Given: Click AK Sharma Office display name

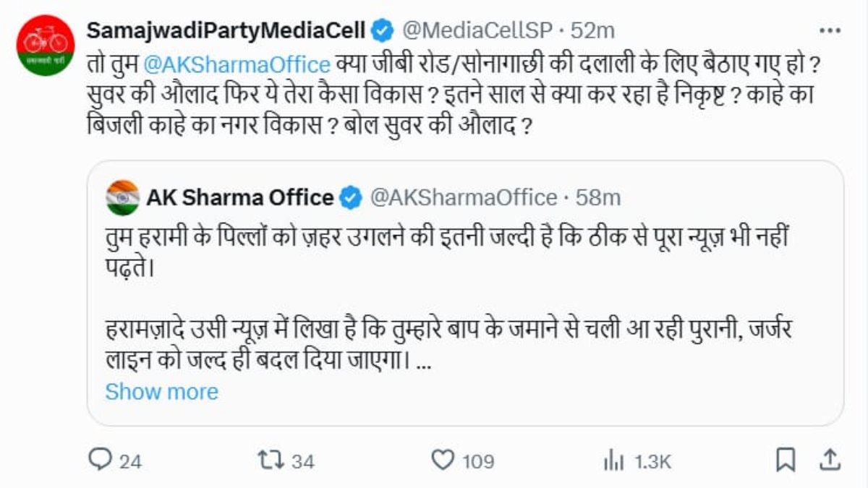Looking at the screenshot, I should pos(240,197).
